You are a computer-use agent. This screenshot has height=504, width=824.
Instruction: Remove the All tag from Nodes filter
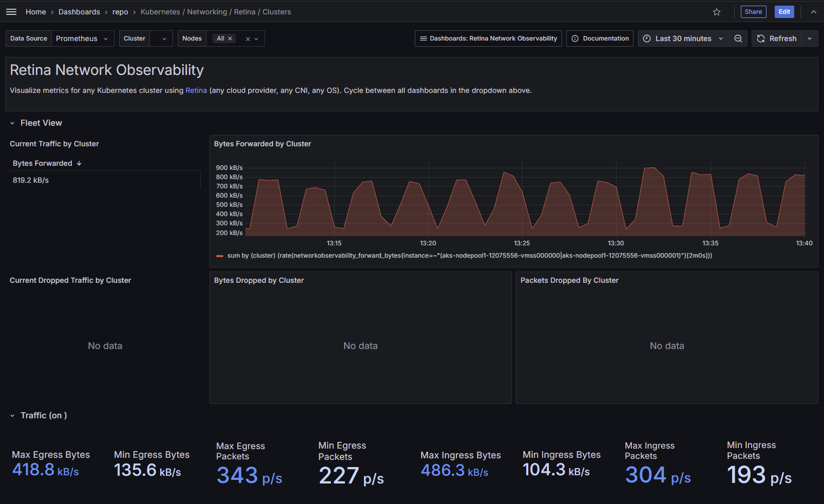click(x=230, y=38)
